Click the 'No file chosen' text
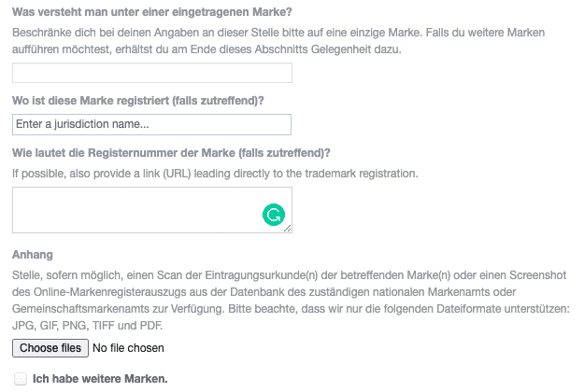 (x=128, y=348)
